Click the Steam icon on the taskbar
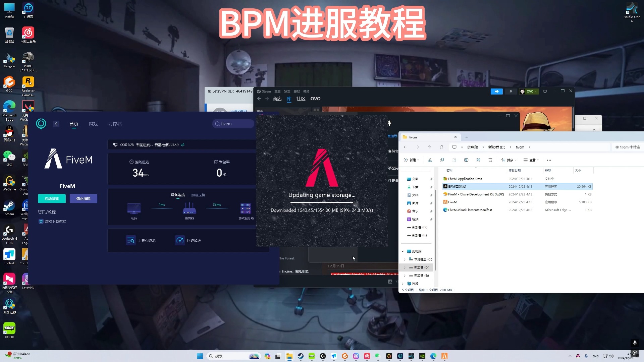Viewport: 644px width, 362px height. point(301,356)
